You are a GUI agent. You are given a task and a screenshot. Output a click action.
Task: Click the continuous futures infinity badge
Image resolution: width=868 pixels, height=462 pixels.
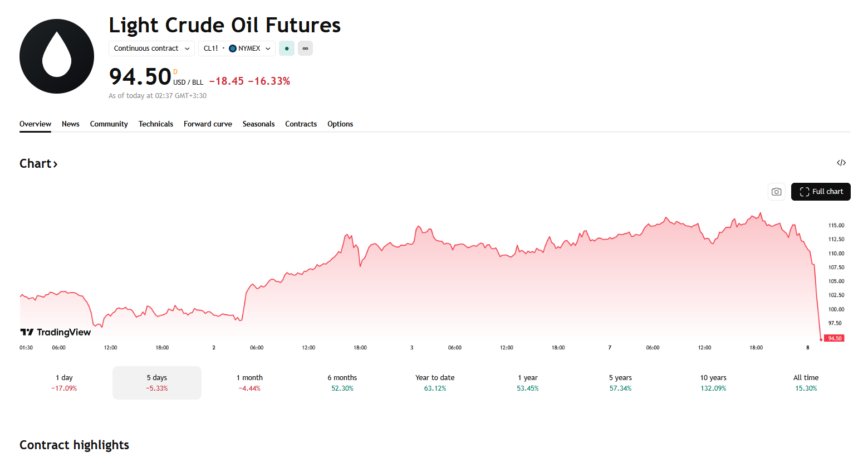[x=305, y=48]
